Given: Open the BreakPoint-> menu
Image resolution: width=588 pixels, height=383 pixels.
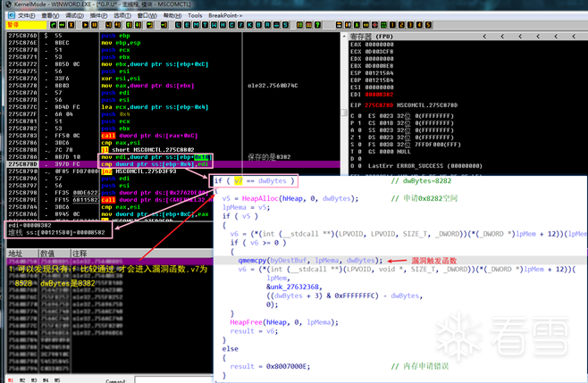Looking at the screenshot, I should (x=225, y=15).
